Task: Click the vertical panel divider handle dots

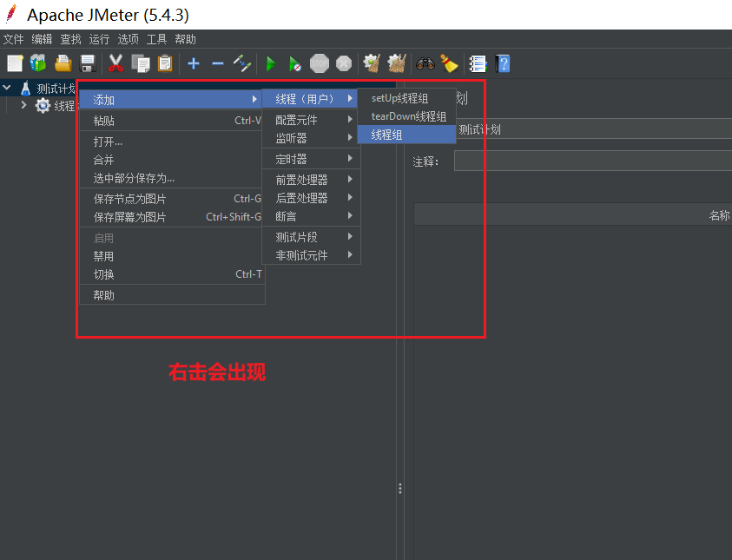Action: click(400, 489)
